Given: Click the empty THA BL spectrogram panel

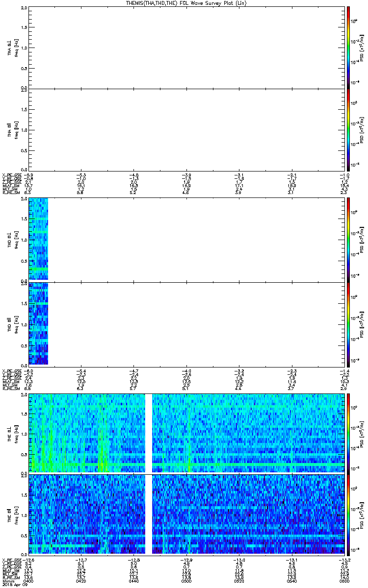Looking at the screenshot, I should (187, 48).
